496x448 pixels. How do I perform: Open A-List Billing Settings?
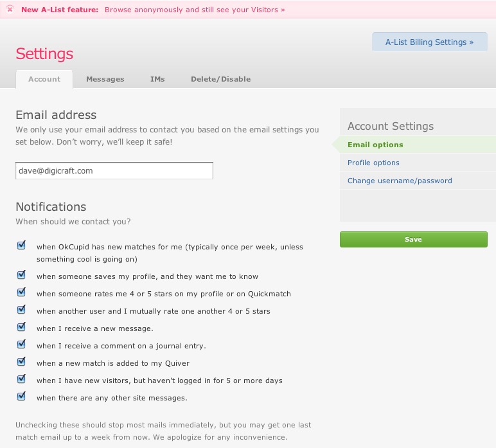coord(429,42)
